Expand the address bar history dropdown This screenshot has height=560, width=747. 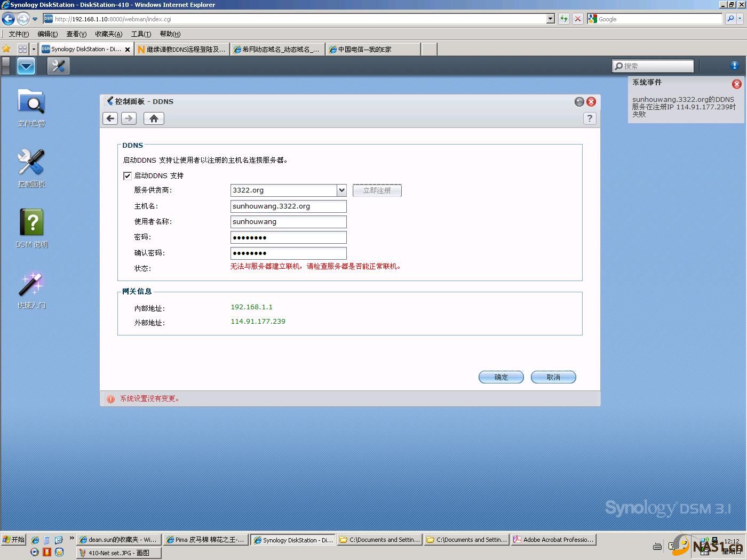[551, 19]
